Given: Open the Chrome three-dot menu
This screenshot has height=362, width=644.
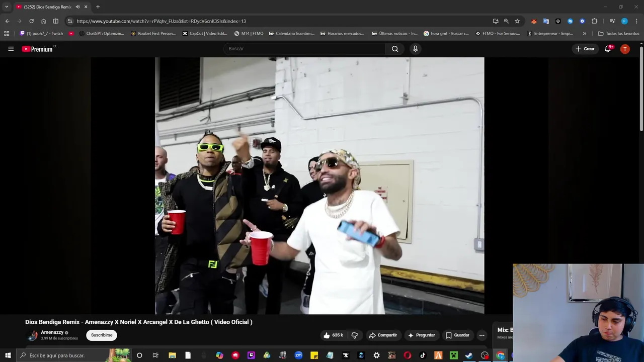Looking at the screenshot, I should tap(636, 21).
